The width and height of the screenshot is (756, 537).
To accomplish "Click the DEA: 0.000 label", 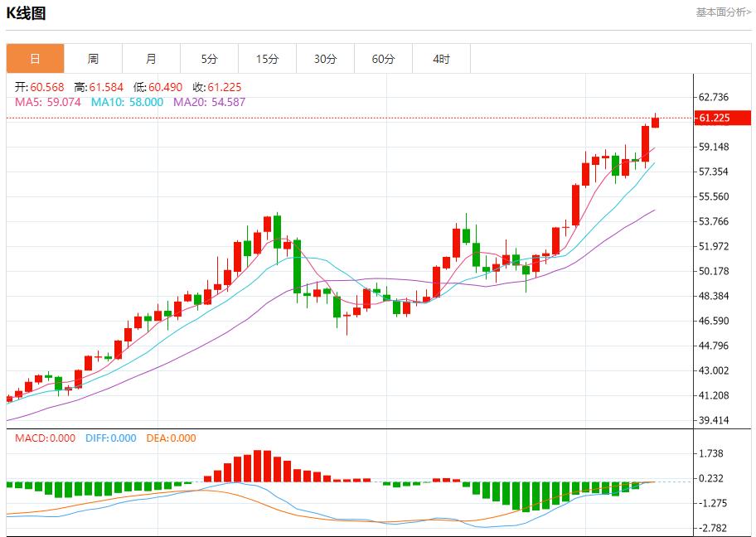I will (x=171, y=438).
